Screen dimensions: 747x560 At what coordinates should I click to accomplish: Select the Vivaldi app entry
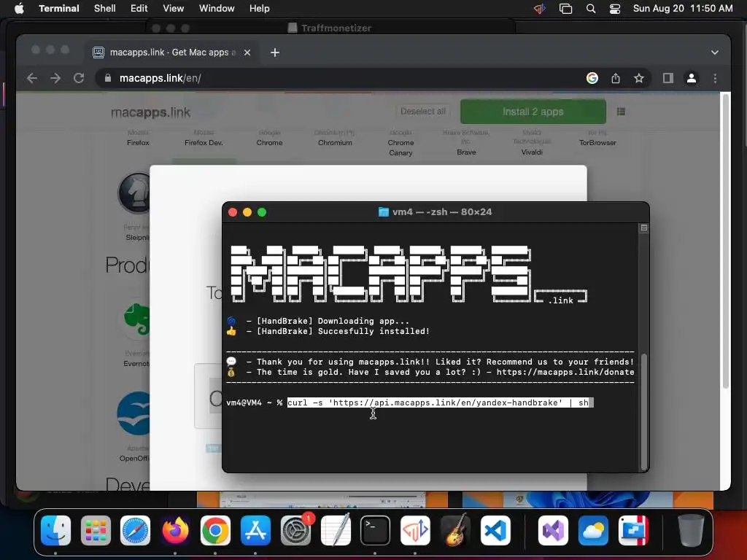click(532, 152)
